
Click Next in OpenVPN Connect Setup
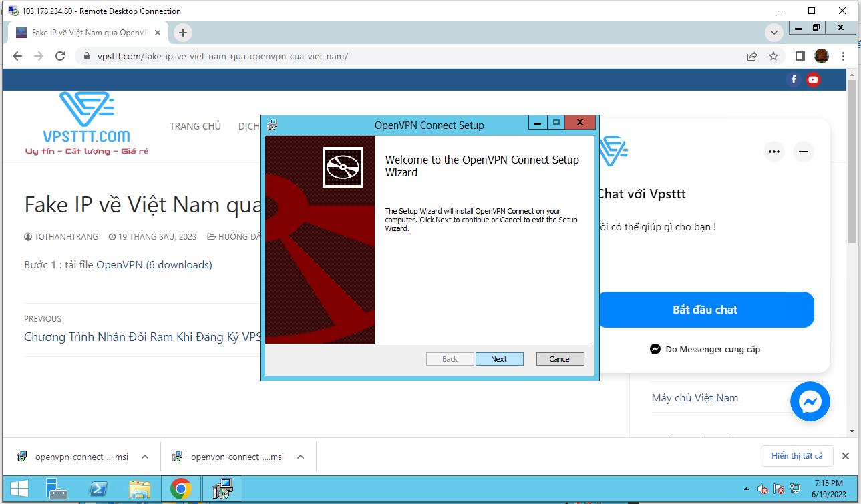click(x=499, y=359)
